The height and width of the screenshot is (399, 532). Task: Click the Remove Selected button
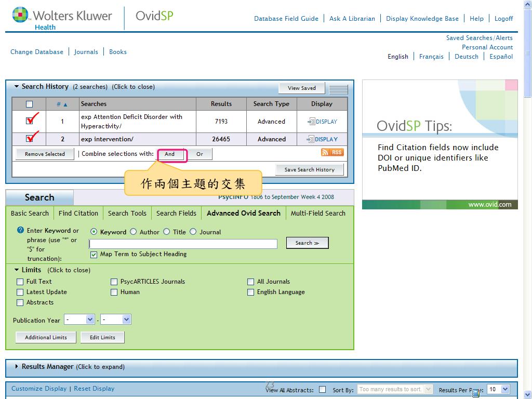coord(45,154)
